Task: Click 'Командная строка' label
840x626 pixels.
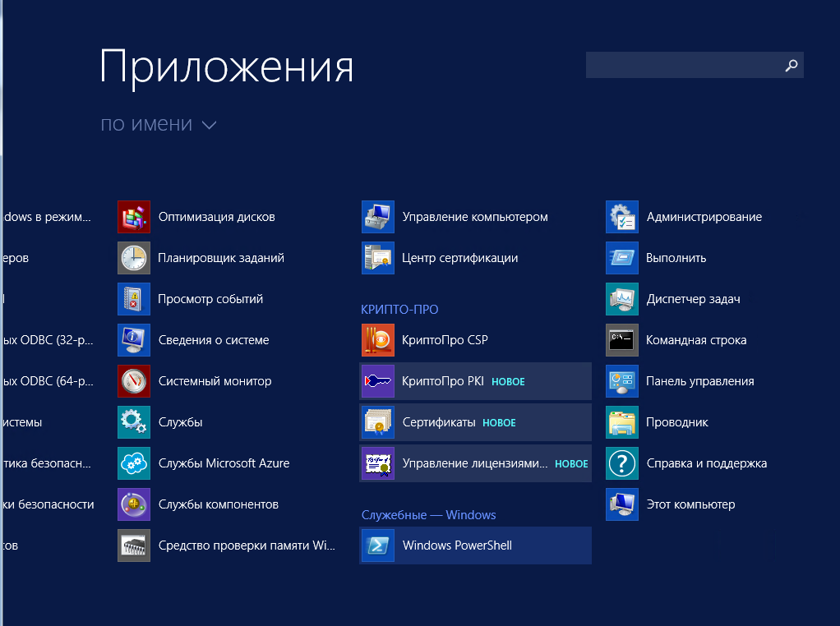Action: pos(696,340)
